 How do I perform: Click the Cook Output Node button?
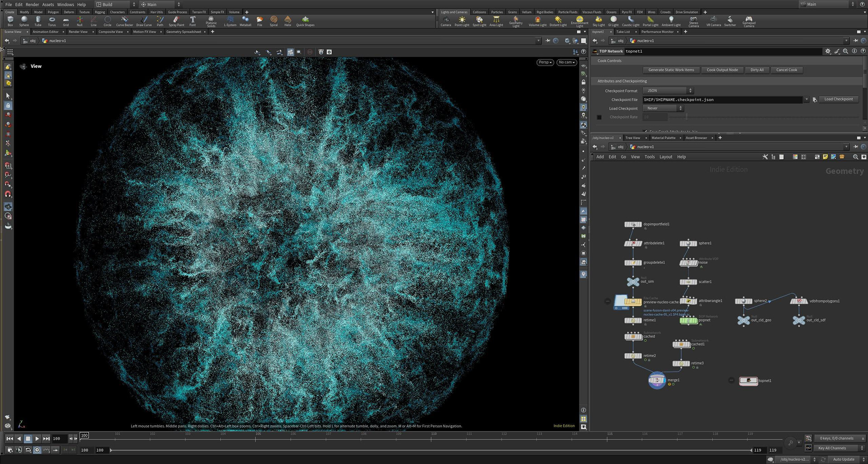click(722, 70)
